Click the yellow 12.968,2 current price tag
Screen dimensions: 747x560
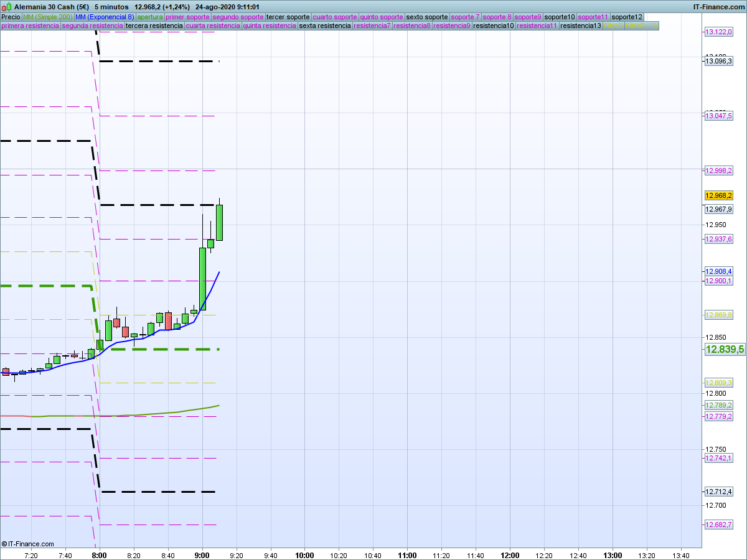pyautogui.click(x=718, y=195)
